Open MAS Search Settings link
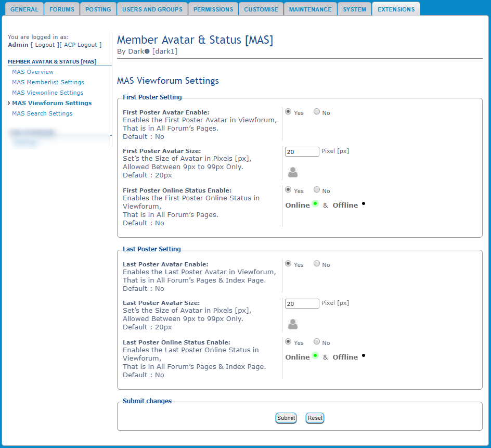The width and height of the screenshot is (491, 448). coord(42,113)
